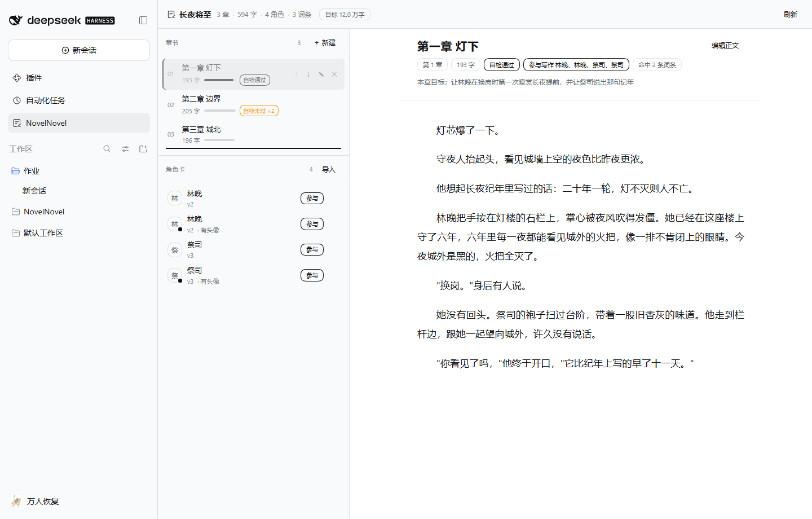
Task: Click progress bar of 第一章 灯下
Action: (219, 80)
